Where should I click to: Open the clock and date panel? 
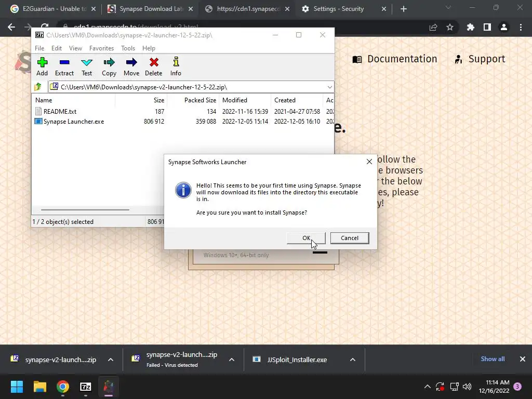coord(494,387)
